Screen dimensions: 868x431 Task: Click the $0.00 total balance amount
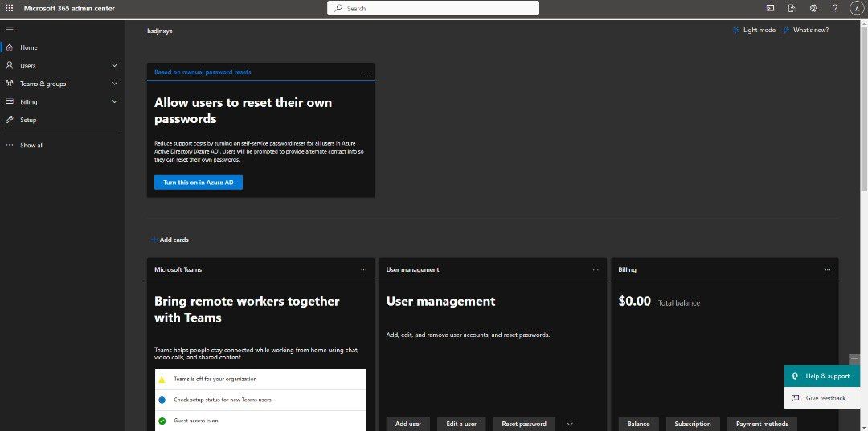click(x=634, y=302)
